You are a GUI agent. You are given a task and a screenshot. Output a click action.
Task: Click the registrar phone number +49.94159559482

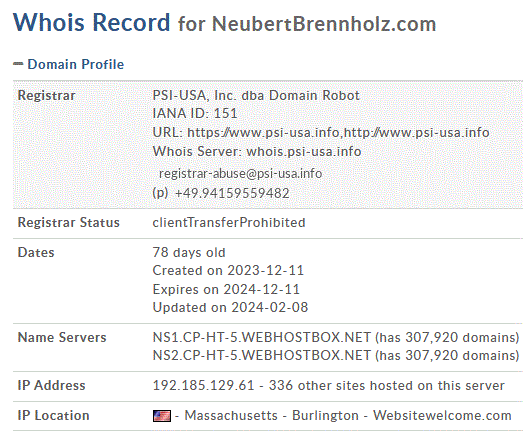coord(232,193)
